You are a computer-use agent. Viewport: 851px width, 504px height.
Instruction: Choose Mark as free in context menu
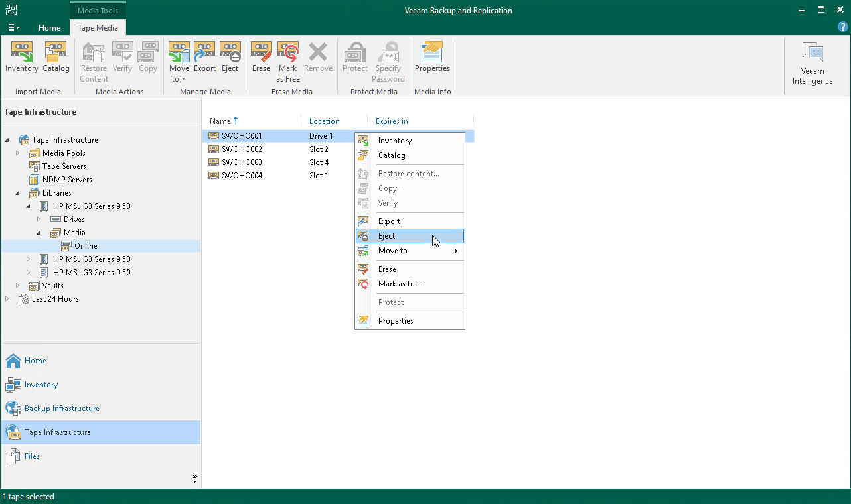pos(410,284)
